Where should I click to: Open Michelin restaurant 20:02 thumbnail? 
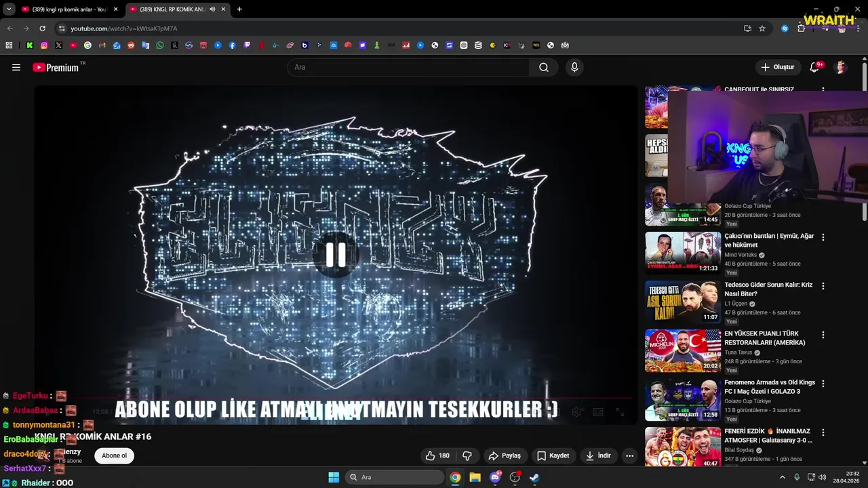(x=683, y=350)
